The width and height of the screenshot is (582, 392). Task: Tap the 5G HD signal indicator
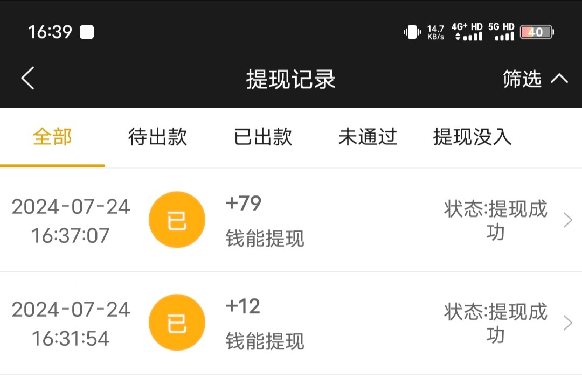click(x=502, y=32)
